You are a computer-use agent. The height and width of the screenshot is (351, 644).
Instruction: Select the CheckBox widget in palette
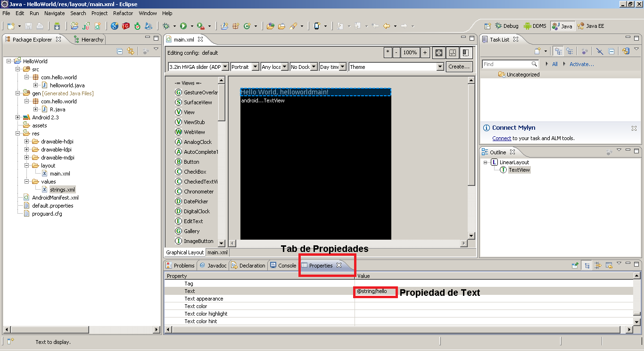(x=190, y=172)
